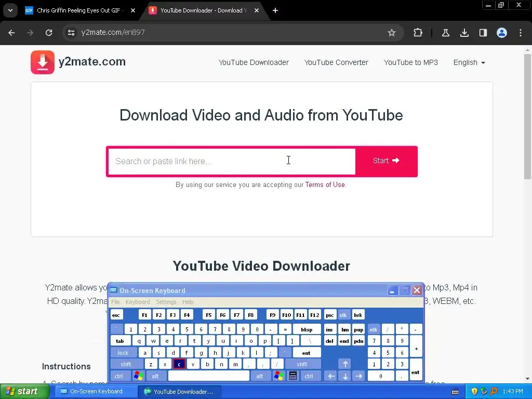Close the YouTube Downloader tab

257,10
